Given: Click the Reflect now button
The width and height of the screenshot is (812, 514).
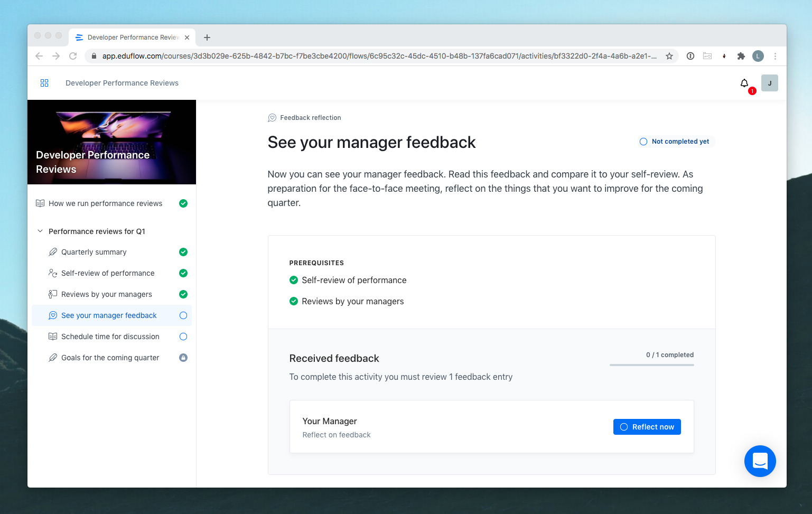Looking at the screenshot, I should pos(647,427).
